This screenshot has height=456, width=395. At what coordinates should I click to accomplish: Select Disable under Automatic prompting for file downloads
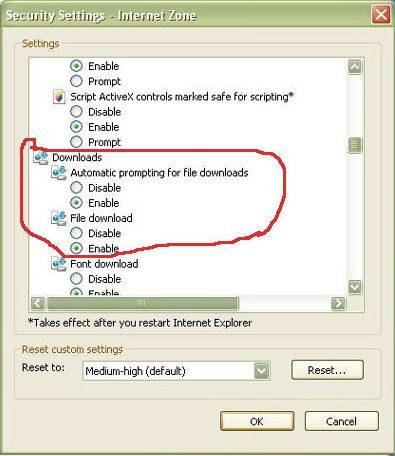coord(76,188)
